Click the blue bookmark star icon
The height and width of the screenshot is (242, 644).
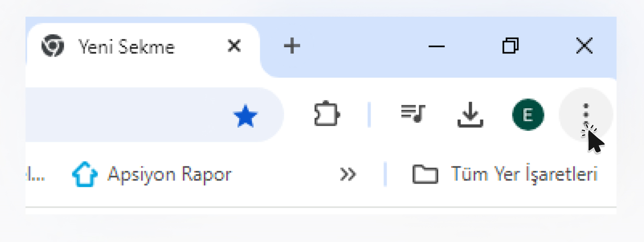click(245, 117)
